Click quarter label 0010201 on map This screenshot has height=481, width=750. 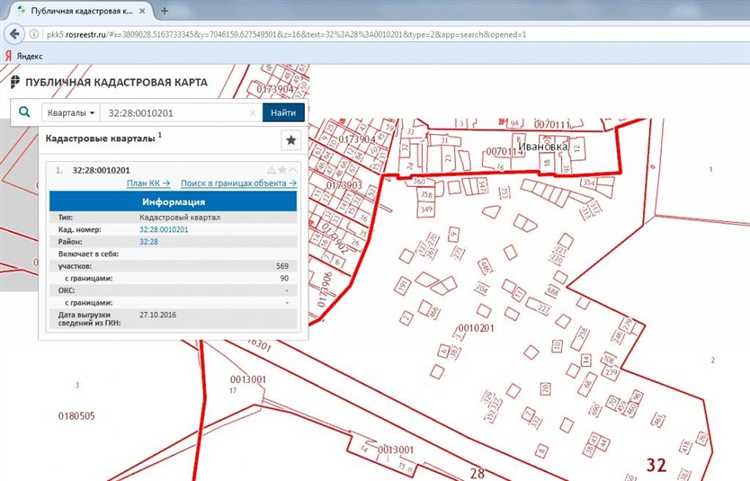[476, 328]
